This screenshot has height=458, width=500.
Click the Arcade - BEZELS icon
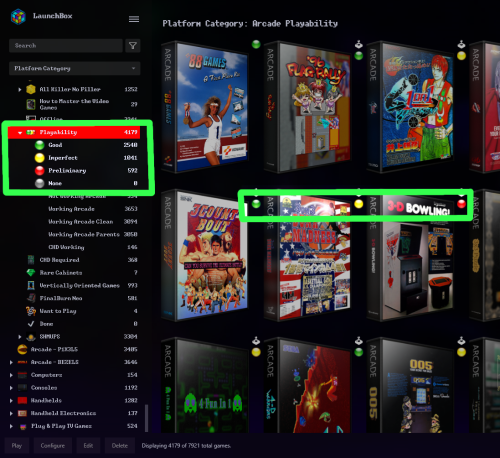(22, 362)
